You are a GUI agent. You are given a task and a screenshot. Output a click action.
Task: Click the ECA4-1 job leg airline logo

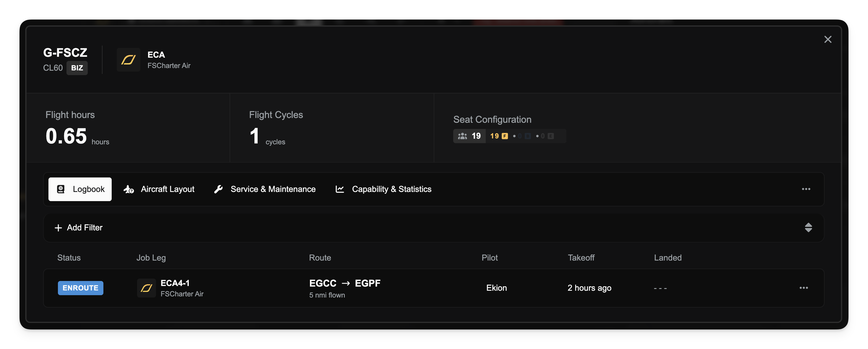tap(146, 288)
